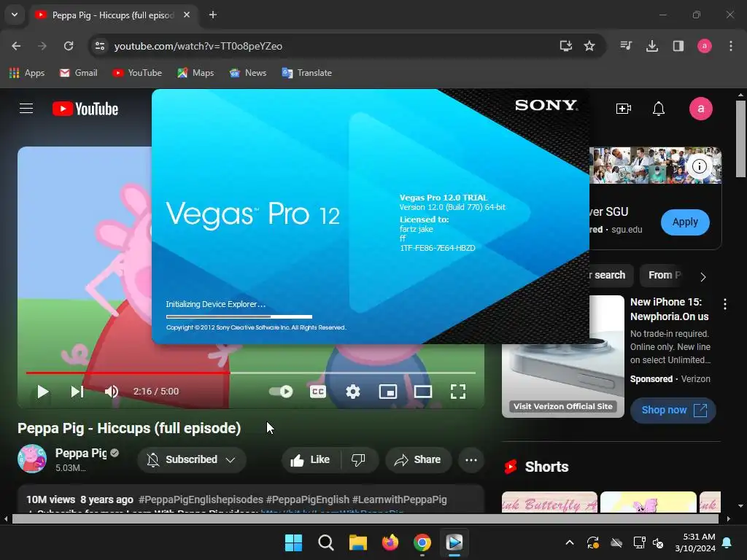This screenshot has height=560, width=747.
Task: Click Shop now on Verizon ad
Action: click(x=673, y=410)
